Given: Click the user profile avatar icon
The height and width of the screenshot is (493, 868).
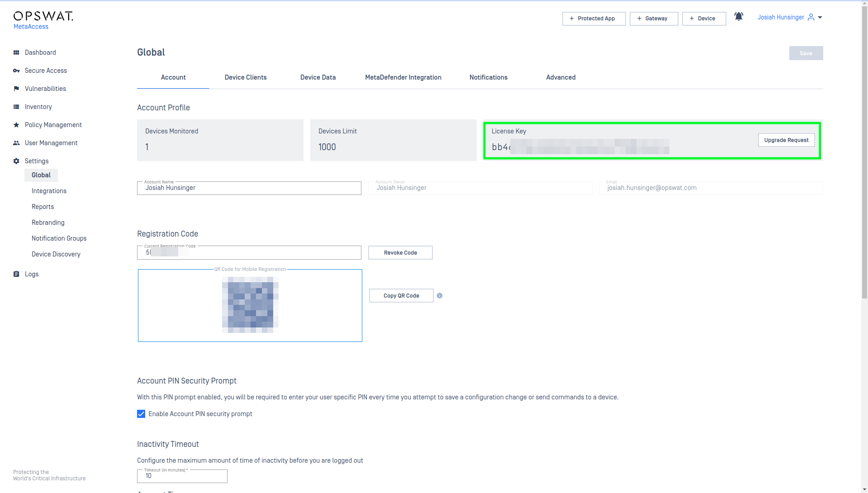Looking at the screenshot, I should 811,17.
